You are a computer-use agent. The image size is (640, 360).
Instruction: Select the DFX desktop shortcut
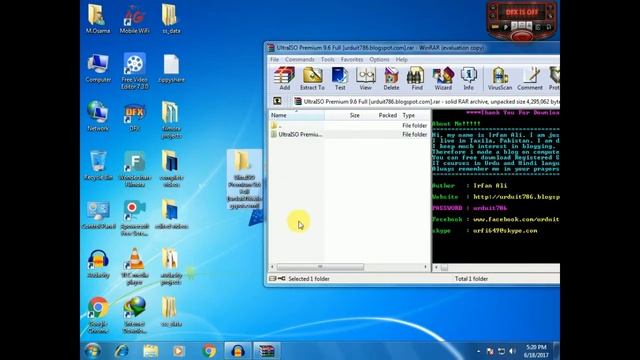134,118
